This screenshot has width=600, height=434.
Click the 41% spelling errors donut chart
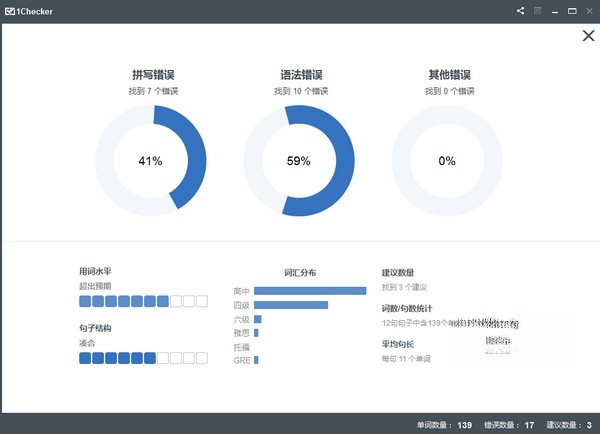(151, 161)
